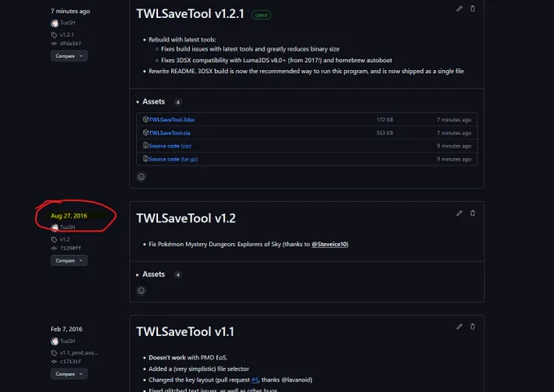Open pull request #5 link
Screen dimensions: 554x392
(x=255, y=380)
